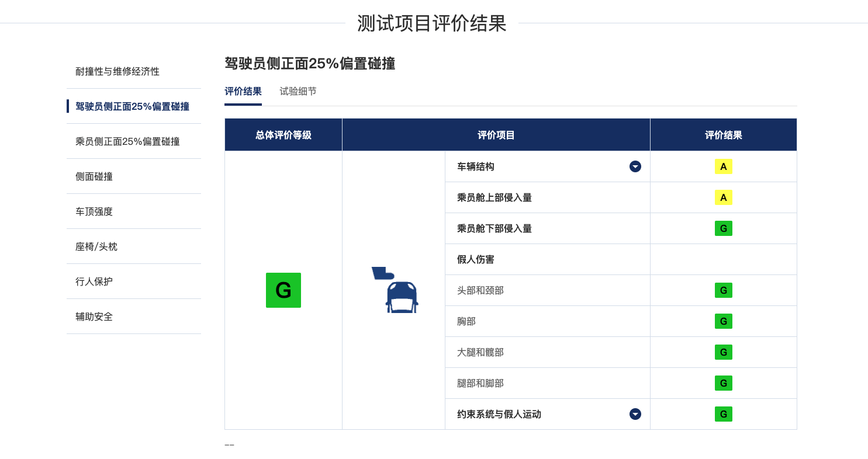The image size is (868, 459).
Task: Click the 大腿和髋部 row label
Action: [x=480, y=352]
